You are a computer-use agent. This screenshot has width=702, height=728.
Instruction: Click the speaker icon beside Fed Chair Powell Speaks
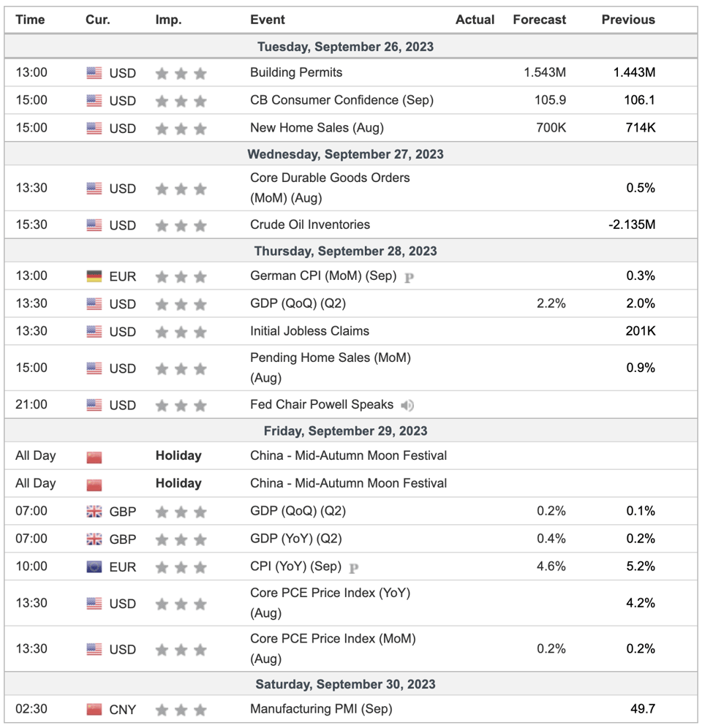pos(407,406)
